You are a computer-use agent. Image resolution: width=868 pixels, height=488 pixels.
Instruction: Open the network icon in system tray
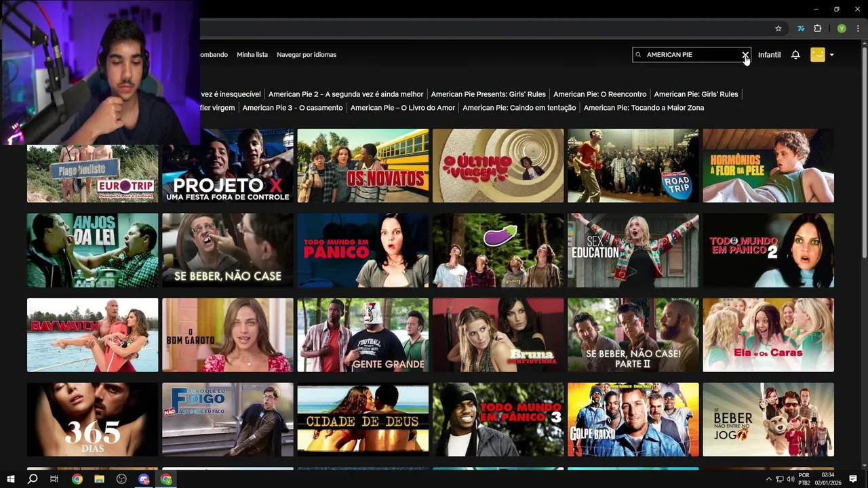780,479
